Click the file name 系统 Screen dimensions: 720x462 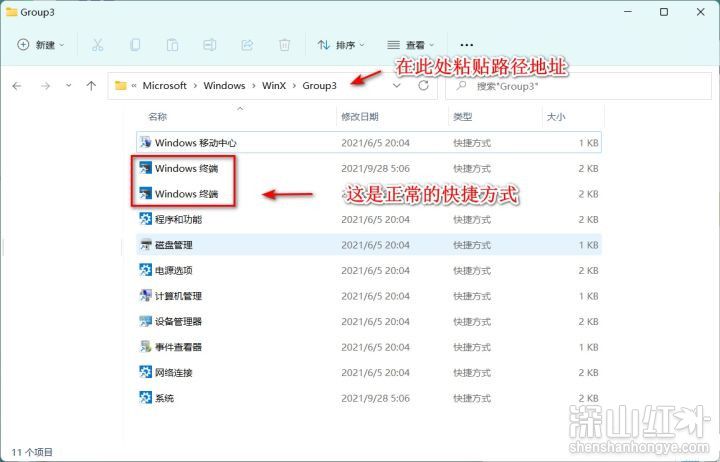point(164,398)
